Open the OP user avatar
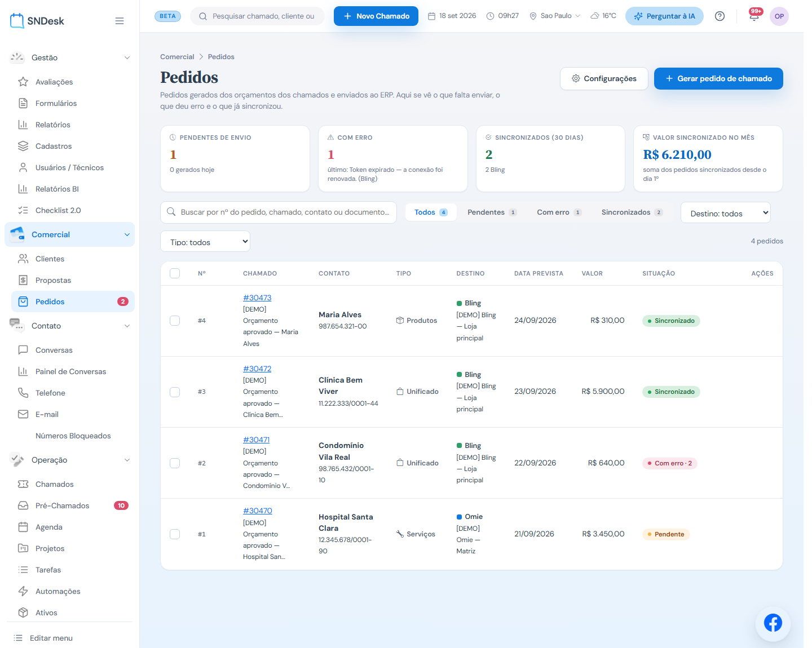812x648 pixels. click(x=779, y=16)
